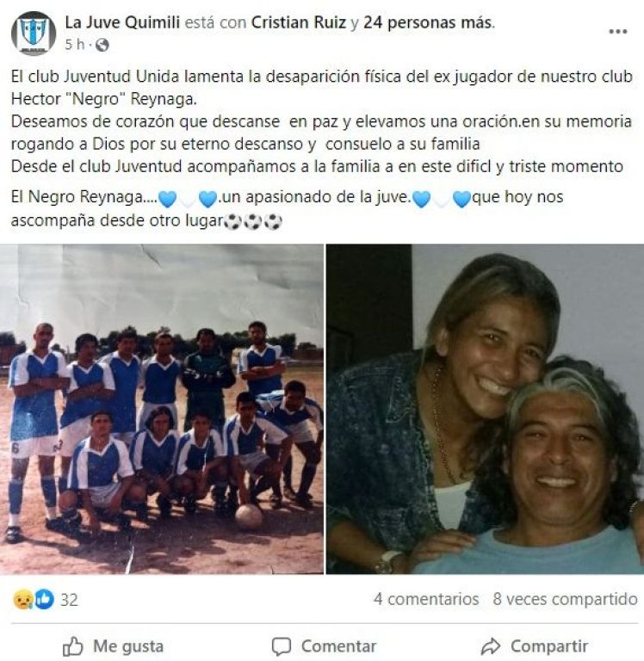Click the Compartir button label
644x661 pixels.
point(549,646)
